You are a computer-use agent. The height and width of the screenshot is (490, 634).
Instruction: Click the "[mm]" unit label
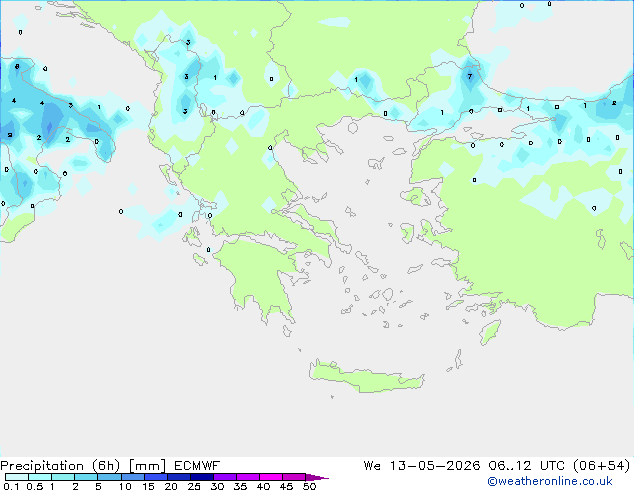tap(147, 466)
